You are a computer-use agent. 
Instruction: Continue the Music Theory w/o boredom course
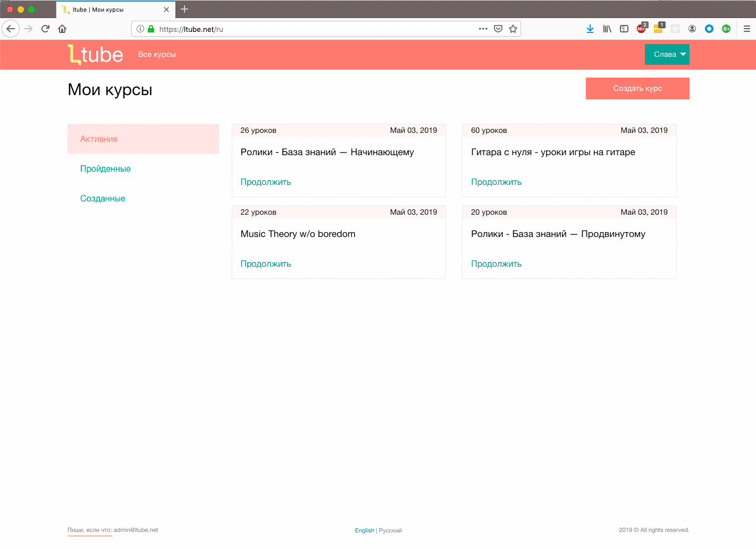click(266, 264)
